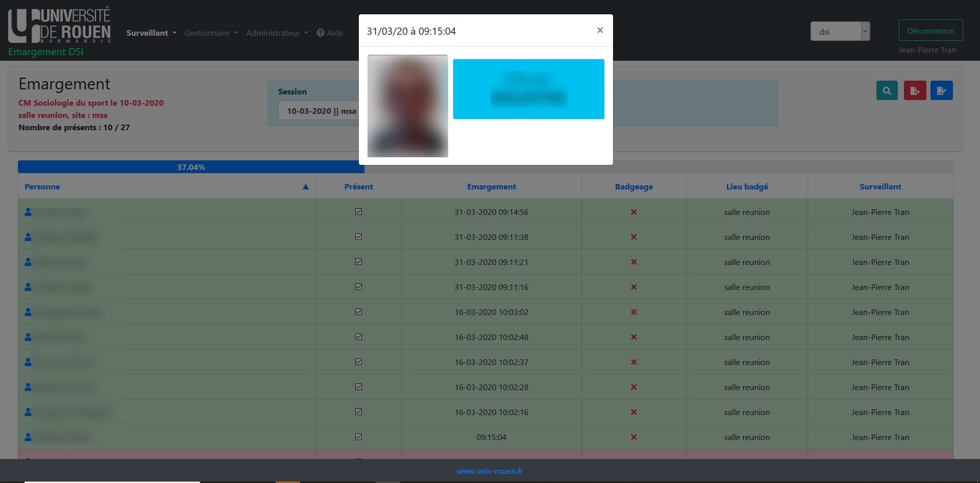Click the blue signature edit icon button

[941, 91]
